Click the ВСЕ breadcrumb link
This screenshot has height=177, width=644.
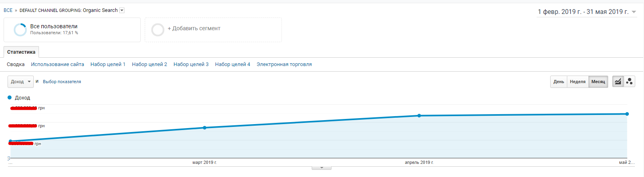click(x=8, y=10)
